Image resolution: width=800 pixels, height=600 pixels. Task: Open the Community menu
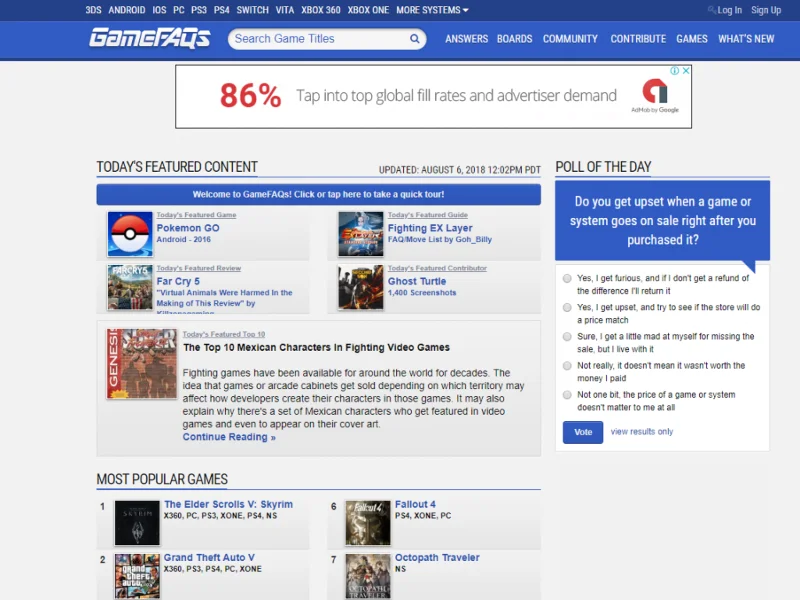570,39
